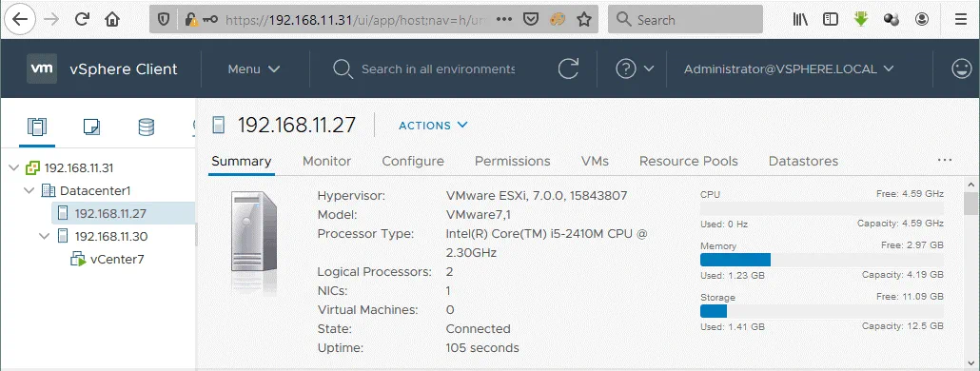The height and width of the screenshot is (371, 980).
Task: Click the Firefox home icon
Action: (x=112, y=19)
